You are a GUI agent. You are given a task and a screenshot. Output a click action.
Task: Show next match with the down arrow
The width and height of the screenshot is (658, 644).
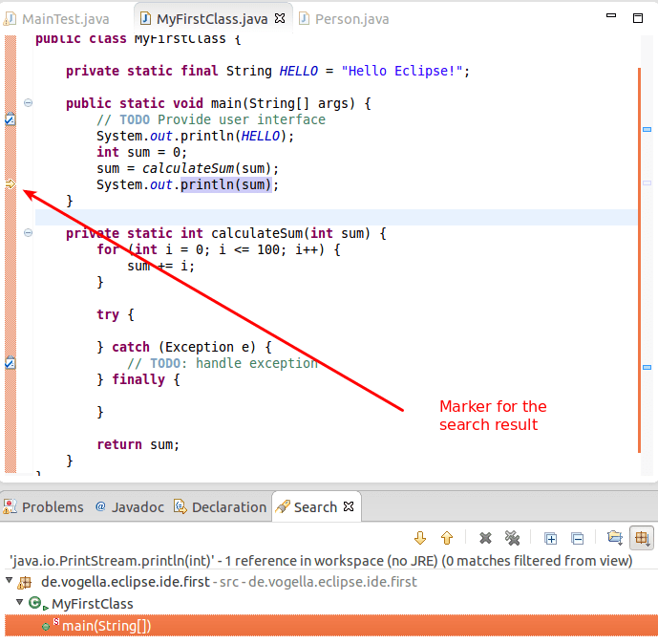pyautogui.click(x=420, y=538)
